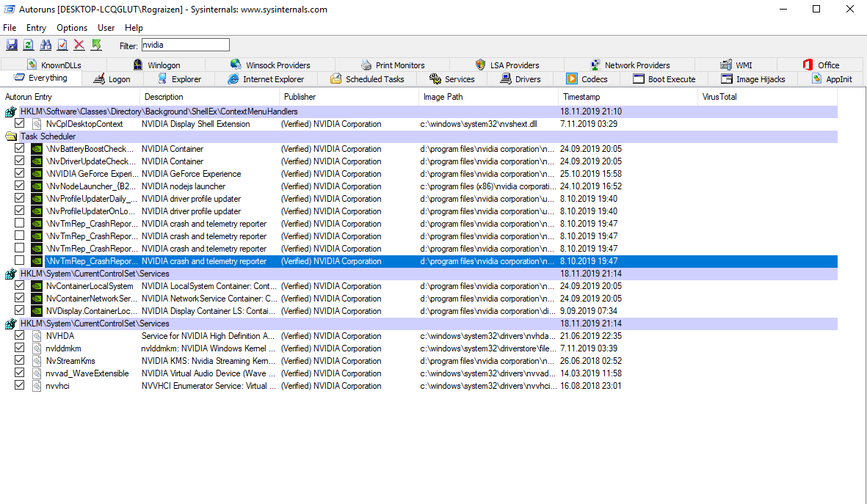Click the NVIDIA icon beside NvContainerLocalSystem

pyautogui.click(x=37, y=286)
